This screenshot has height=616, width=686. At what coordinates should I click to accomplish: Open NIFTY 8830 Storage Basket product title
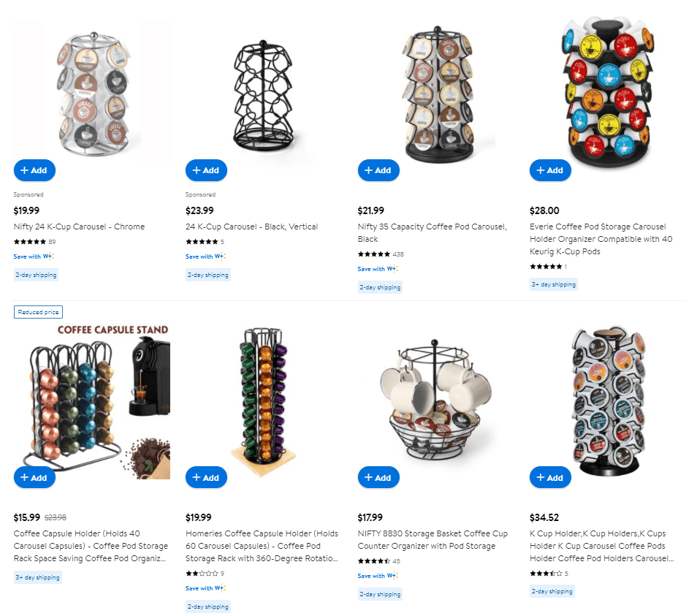pyautogui.click(x=432, y=539)
